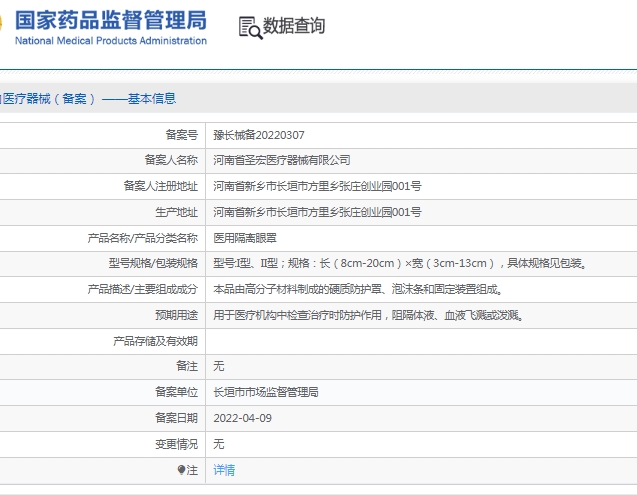637x495 pixels.
Task: Select the 备案号 value 豫长械备20220307
Action: click(259, 135)
